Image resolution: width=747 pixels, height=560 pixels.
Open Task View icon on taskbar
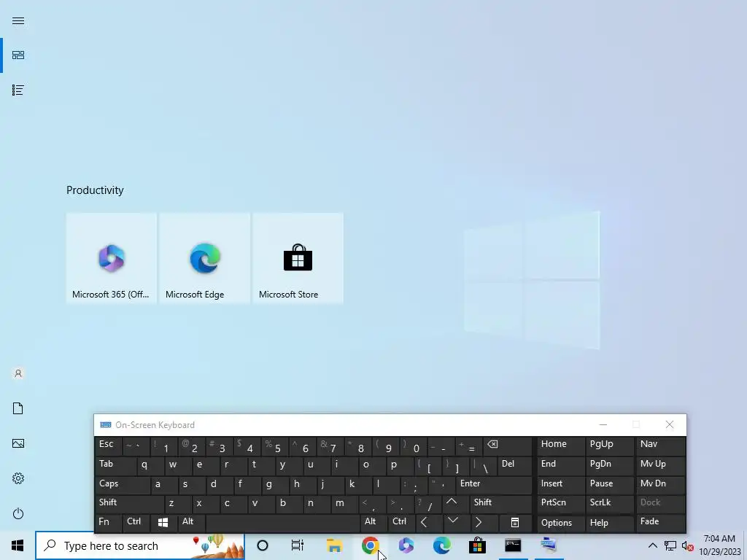coord(298,545)
